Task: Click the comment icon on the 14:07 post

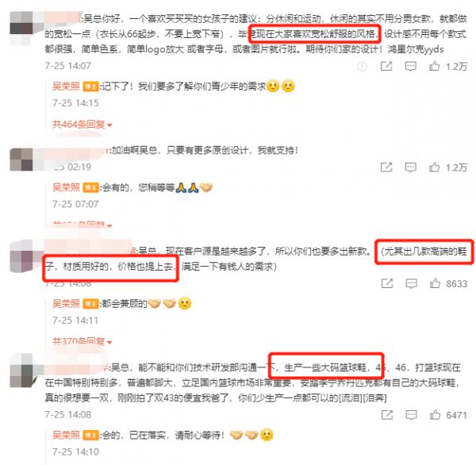Action: pyautogui.click(x=410, y=66)
